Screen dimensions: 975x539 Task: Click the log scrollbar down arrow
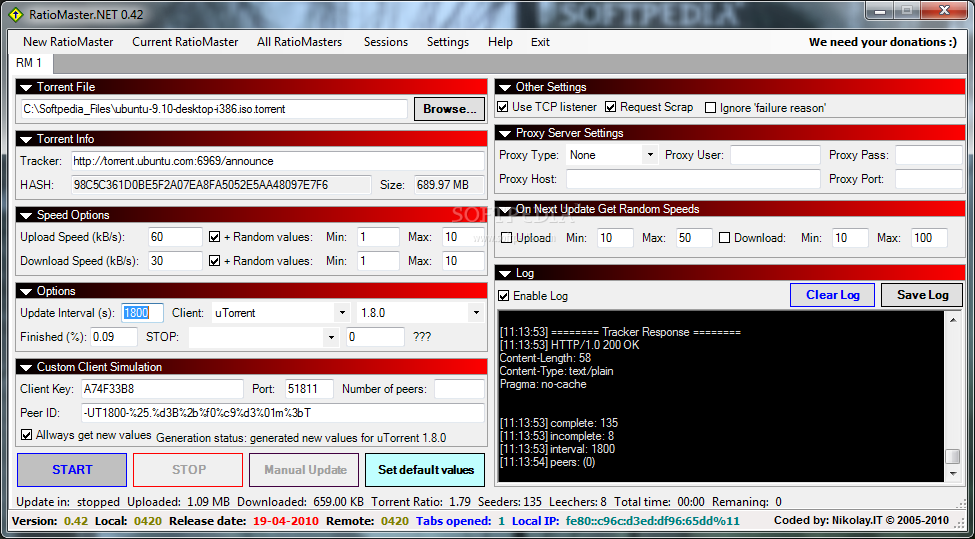point(953,474)
